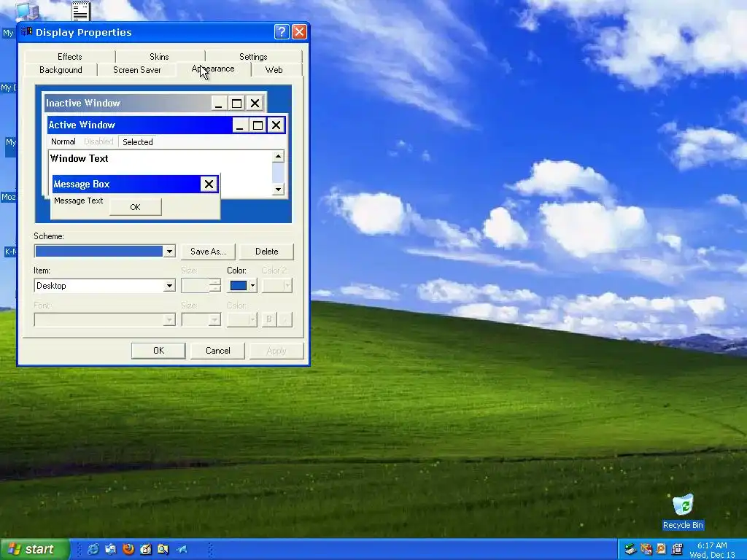Open the item Color picker dropdown arrow
Screen dimensions: 747x560
coord(252,286)
